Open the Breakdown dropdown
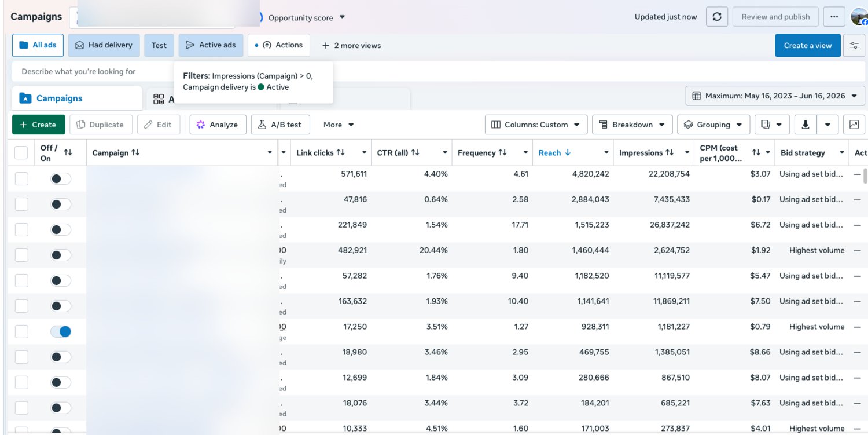The width and height of the screenshot is (868, 435). (632, 125)
